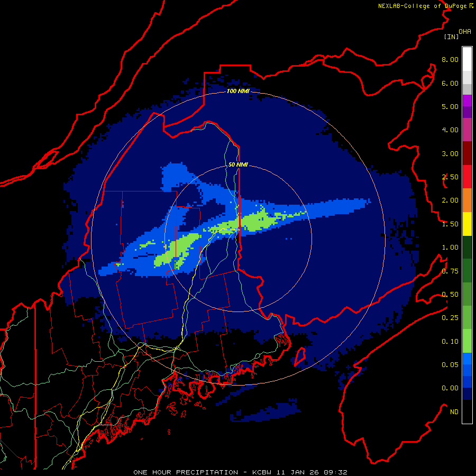Select the 5.00 legend value
Image resolution: width=476 pixels, height=476 pixels.
450,106
